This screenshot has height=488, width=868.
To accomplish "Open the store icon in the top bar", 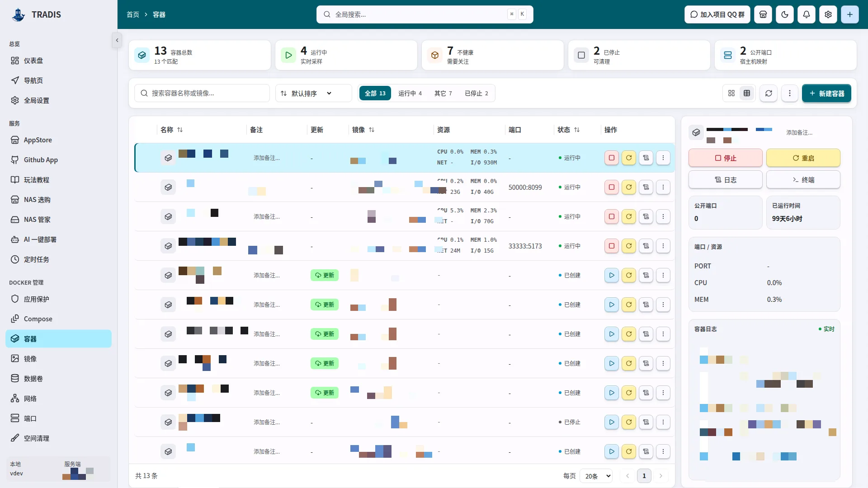I will (763, 14).
